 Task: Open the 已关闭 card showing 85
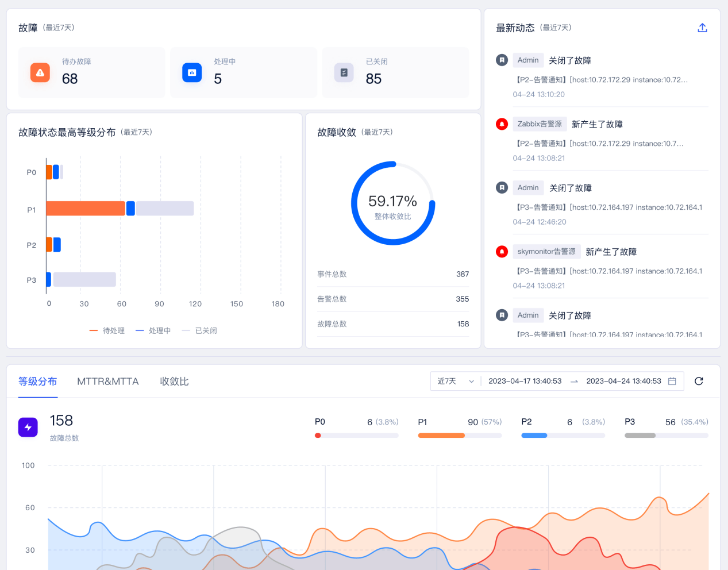click(x=396, y=72)
